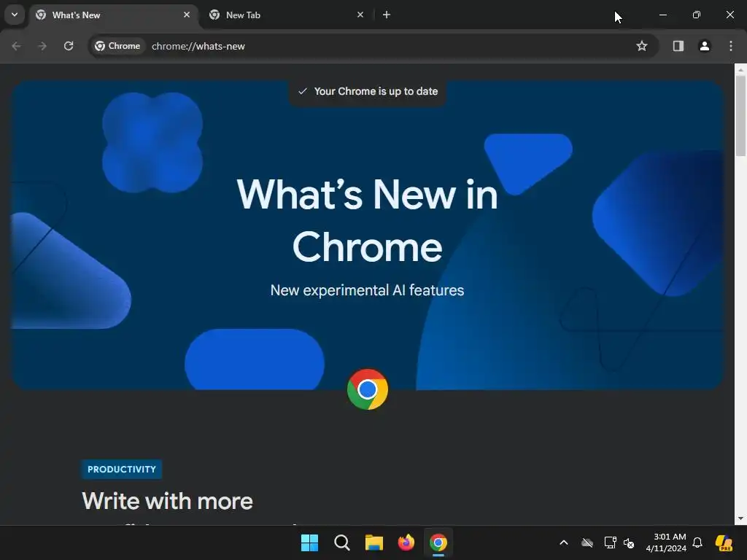Image resolution: width=747 pixels, height=560 pixels.
Task: Click "Your Chrome is up to date" notice
Action: (x=368, y=91)
